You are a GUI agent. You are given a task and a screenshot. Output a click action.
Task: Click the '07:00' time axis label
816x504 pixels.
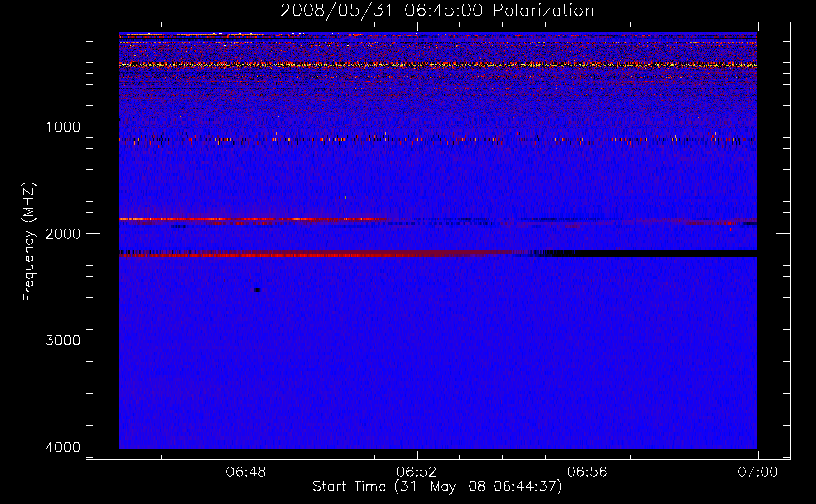click(757, 472)
